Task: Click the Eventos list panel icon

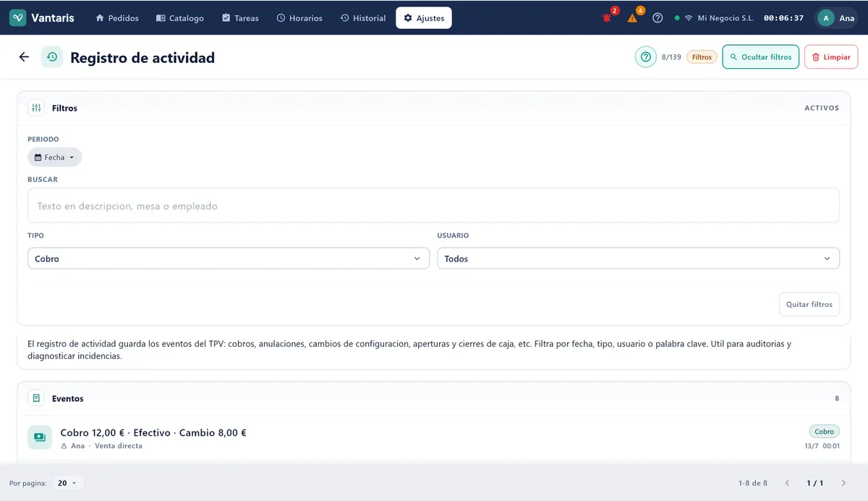Action: click(36, 398)
